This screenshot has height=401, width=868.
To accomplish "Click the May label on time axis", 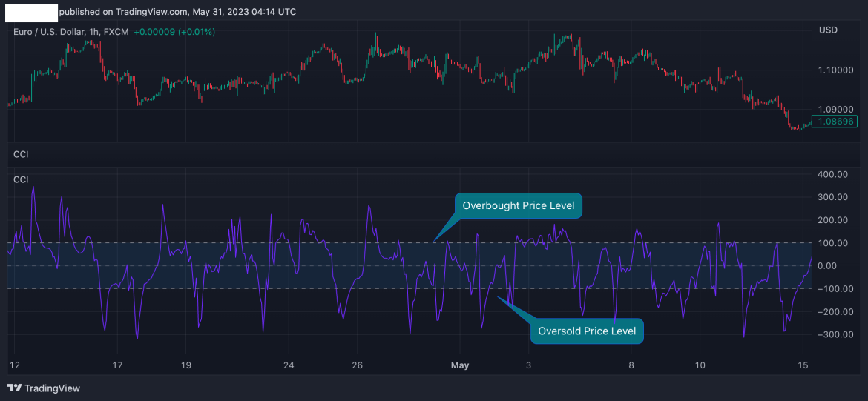I will [460, 365].
